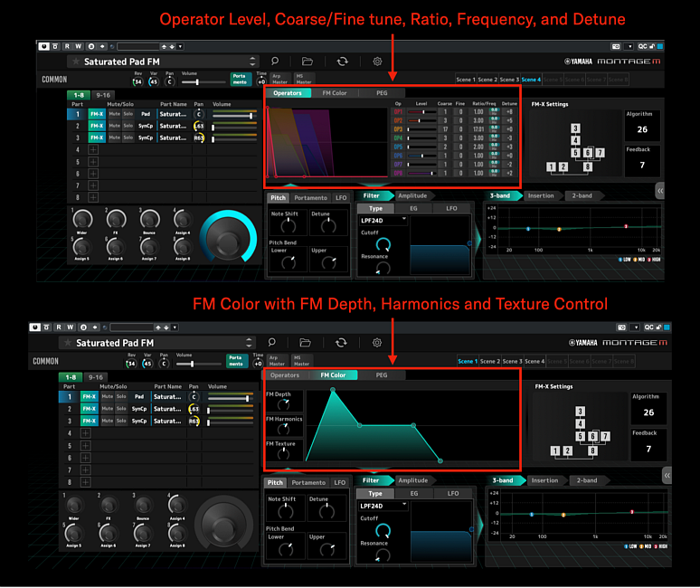Open preset dropdown arrow in Operators-view host toolbar
Screen dimensions: 700x588
(180, 46)
